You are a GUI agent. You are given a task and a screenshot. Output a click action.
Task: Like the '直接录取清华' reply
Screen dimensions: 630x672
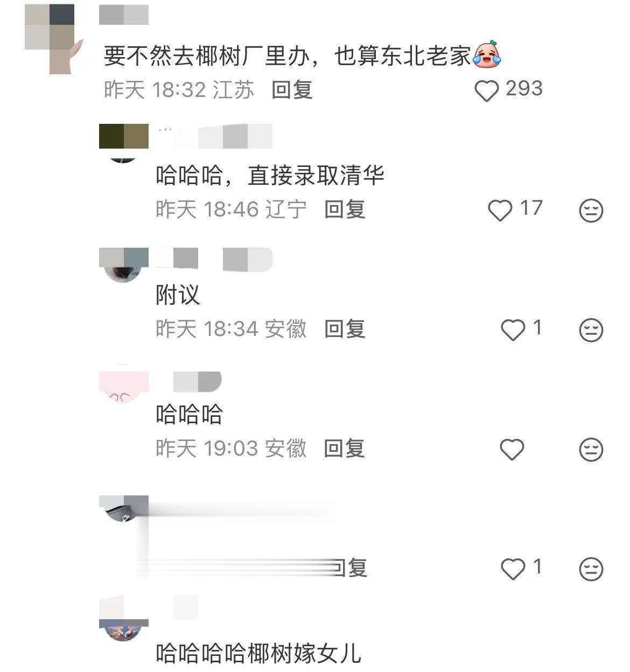500,210
